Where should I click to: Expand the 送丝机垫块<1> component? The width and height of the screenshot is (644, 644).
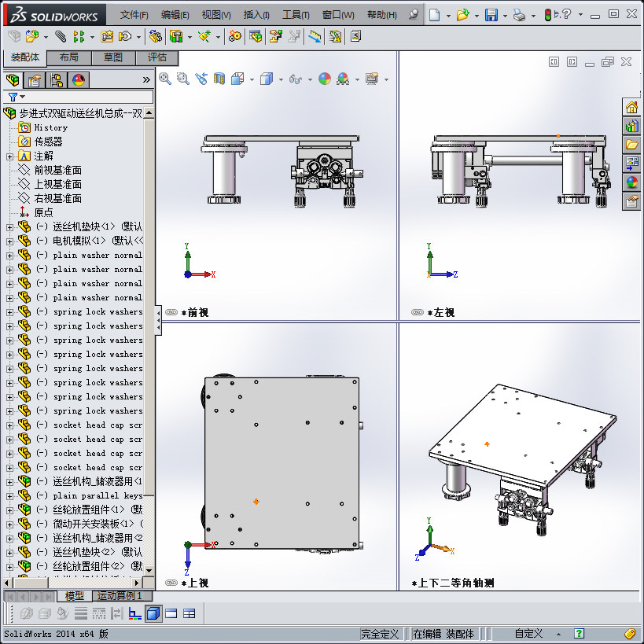coord(10,227)
